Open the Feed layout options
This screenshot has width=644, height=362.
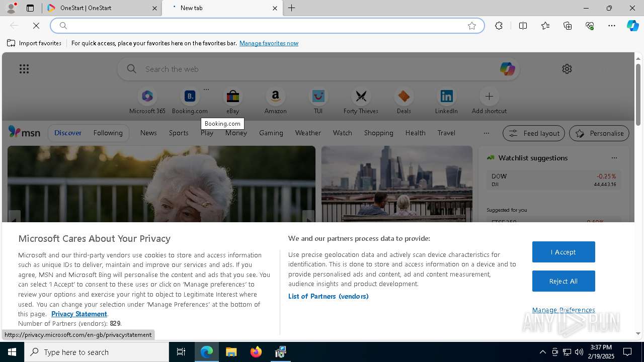point(534,133)
